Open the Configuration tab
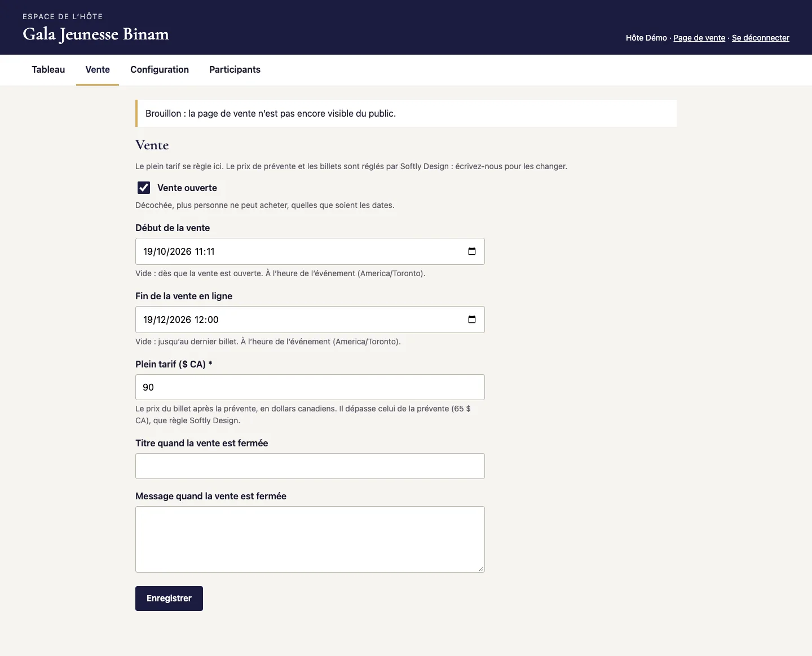812x656 pixels. point(160,70)
